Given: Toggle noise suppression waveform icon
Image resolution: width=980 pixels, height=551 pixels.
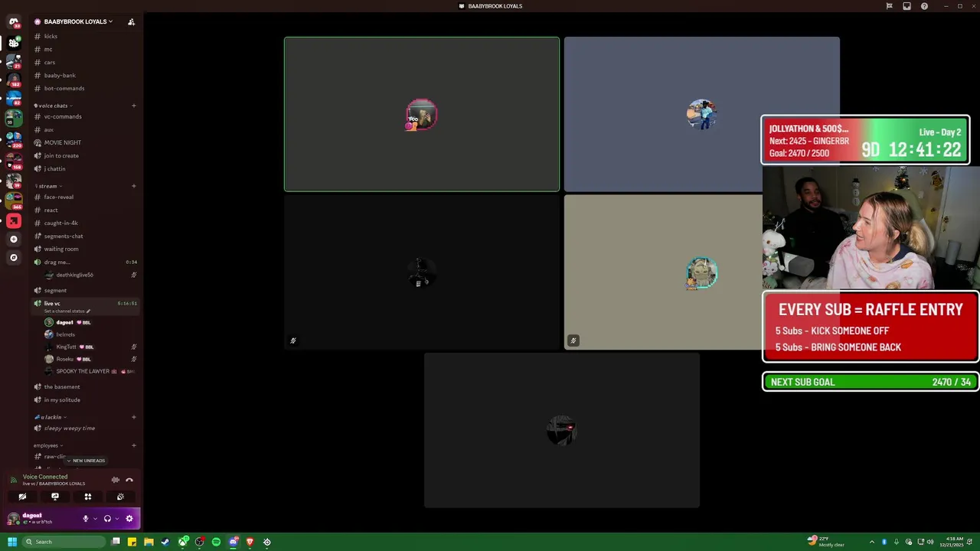Looking at the screenshot, I should [116, 480].
